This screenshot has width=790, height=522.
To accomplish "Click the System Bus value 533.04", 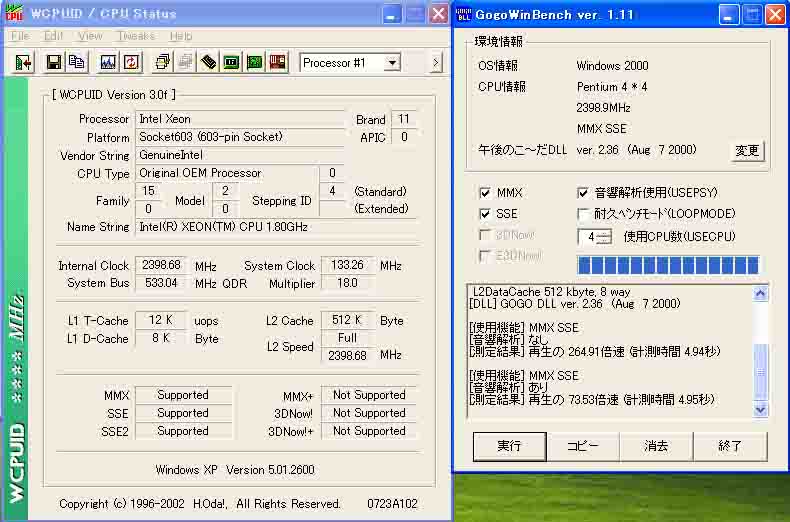I will tap(161, 283).
